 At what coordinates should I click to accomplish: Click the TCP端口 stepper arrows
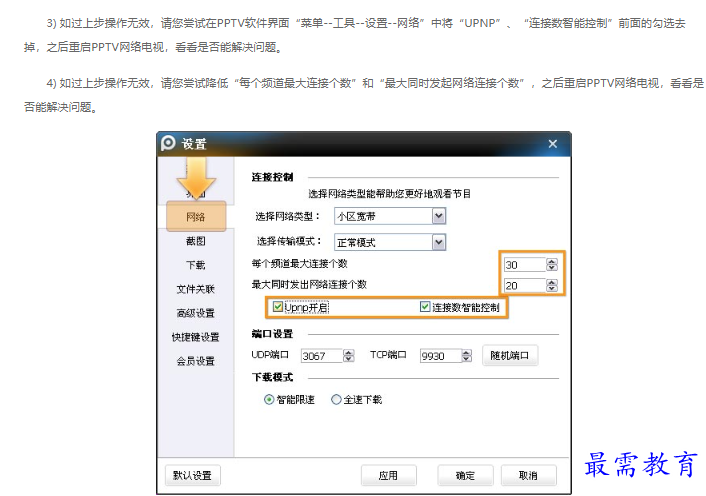467,356
